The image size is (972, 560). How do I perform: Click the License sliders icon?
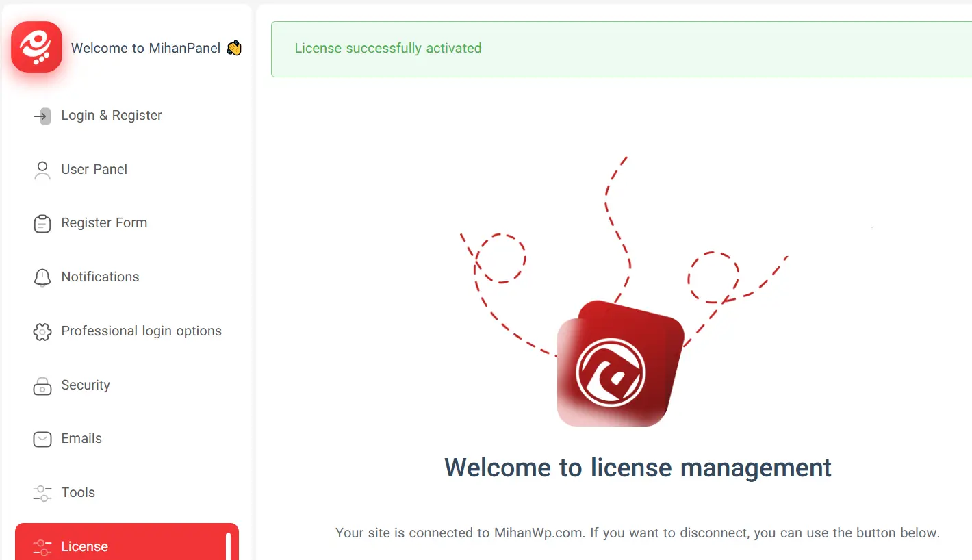[42, 546]
